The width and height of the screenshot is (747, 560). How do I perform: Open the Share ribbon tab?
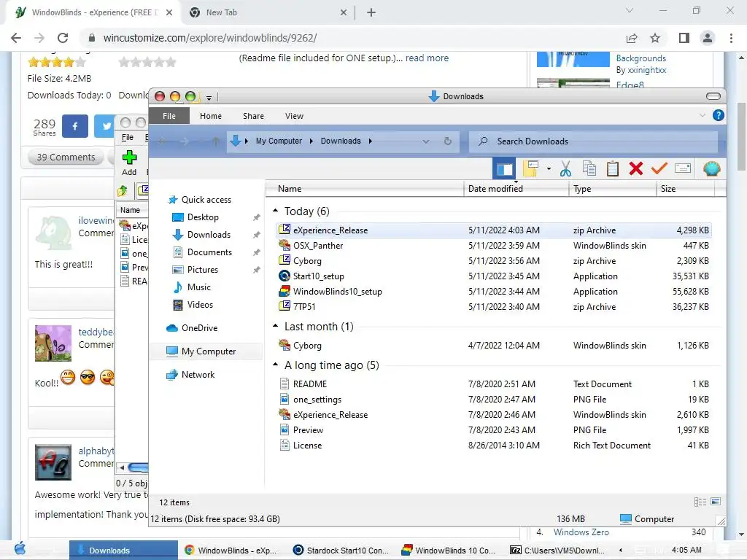(253, 116)
